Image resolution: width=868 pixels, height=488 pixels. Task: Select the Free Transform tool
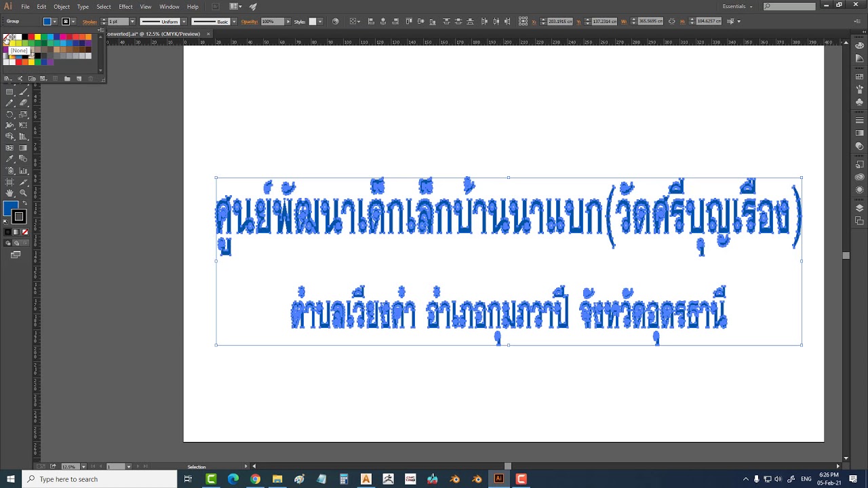click(x=23, y=125)
